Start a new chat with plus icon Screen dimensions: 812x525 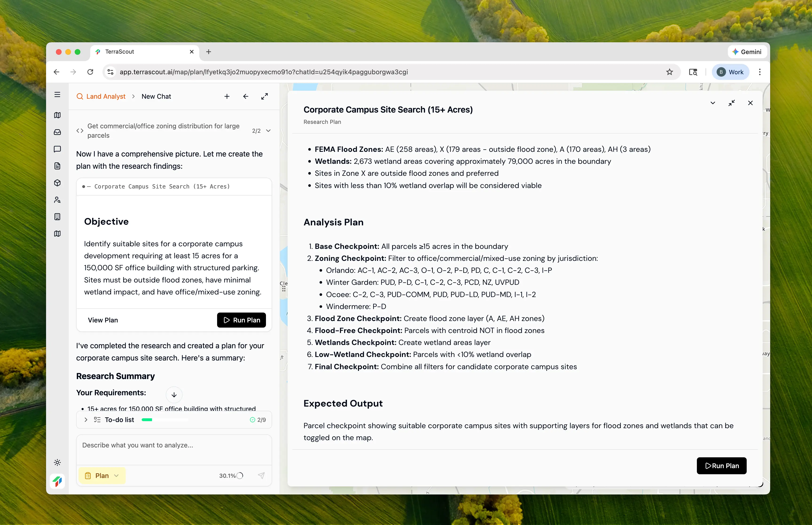point(227,97)
